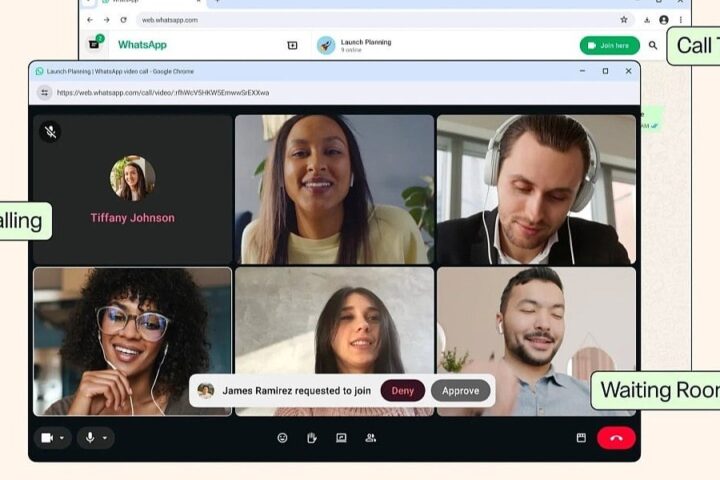This screenshot has height=480, width=720.
Task: Select the woman with curly hair video tile
Action: [x=132, y=341]
